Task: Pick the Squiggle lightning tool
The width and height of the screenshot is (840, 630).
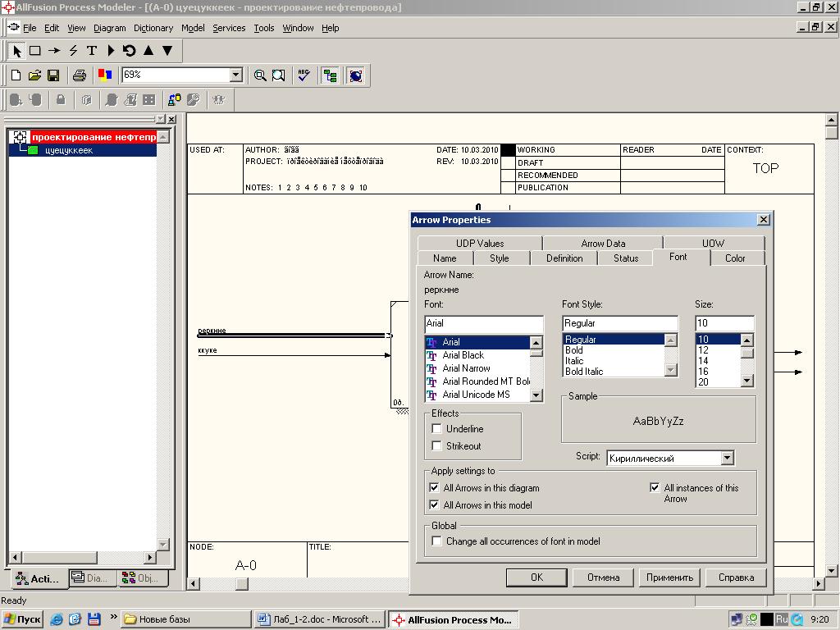Action: [73, 51]
